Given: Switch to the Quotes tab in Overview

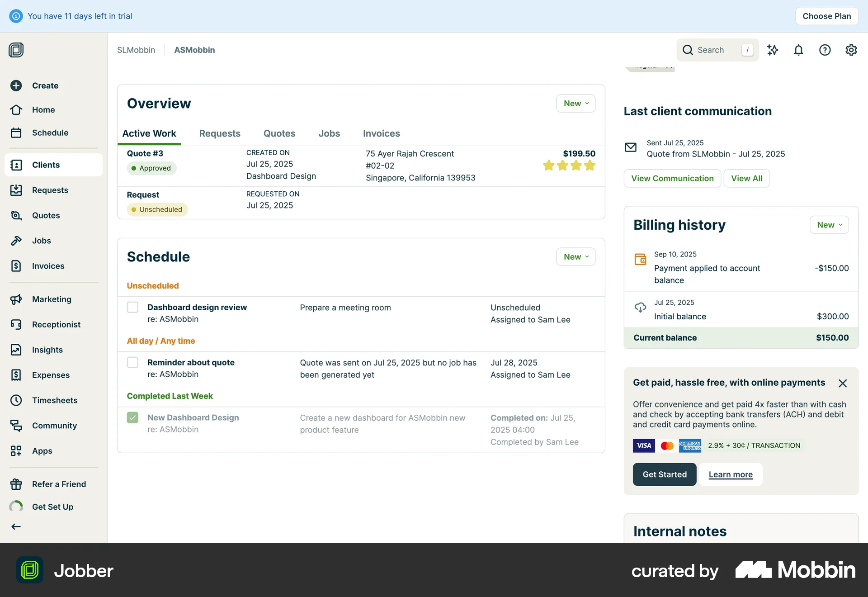Looking at the screenshot, I should coord(279,133).
